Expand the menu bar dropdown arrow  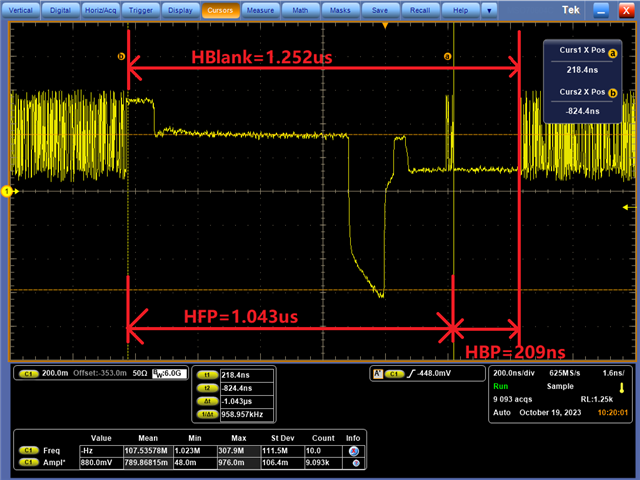[489, 10]
